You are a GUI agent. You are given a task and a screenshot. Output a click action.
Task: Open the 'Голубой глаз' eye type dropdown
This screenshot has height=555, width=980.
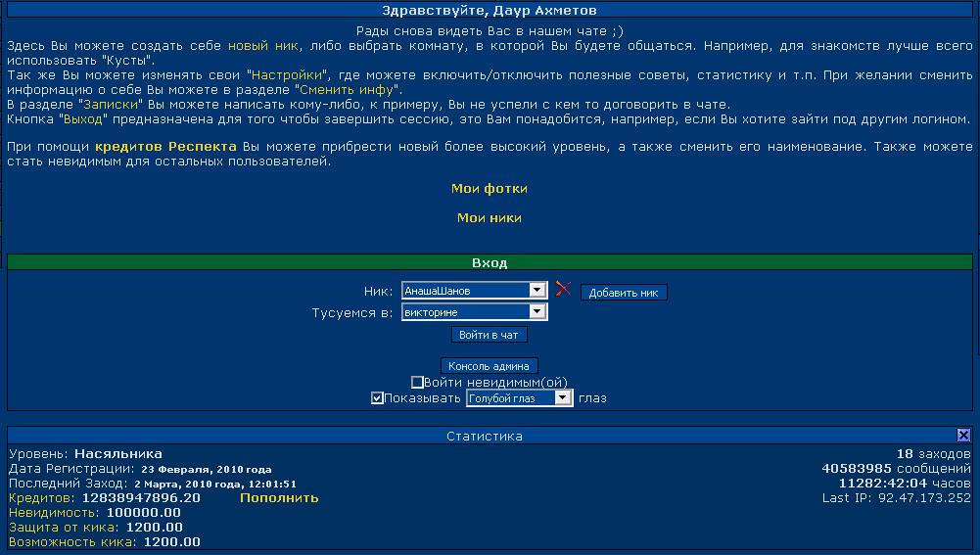(520, 398)
